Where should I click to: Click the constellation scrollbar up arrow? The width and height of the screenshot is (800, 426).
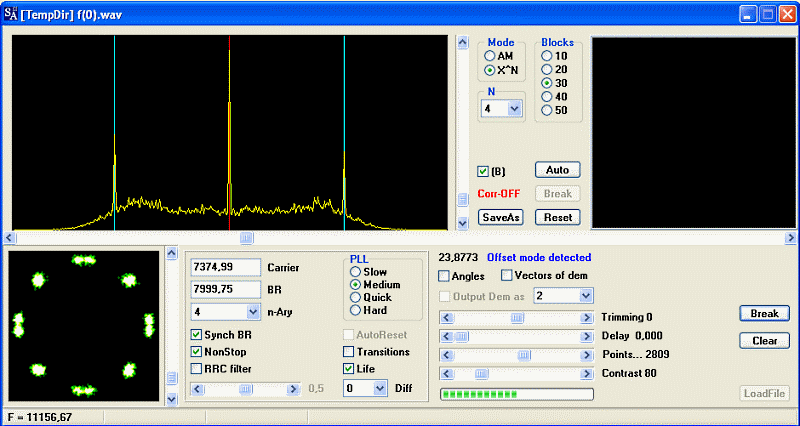point(172,253)
